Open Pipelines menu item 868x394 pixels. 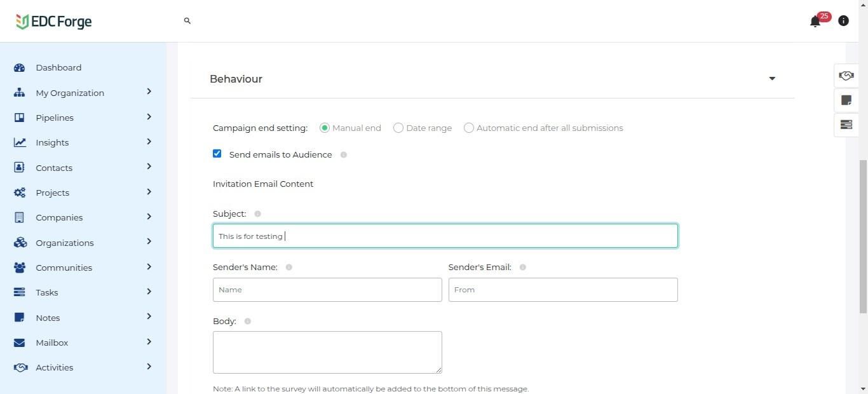click(55, 118)
